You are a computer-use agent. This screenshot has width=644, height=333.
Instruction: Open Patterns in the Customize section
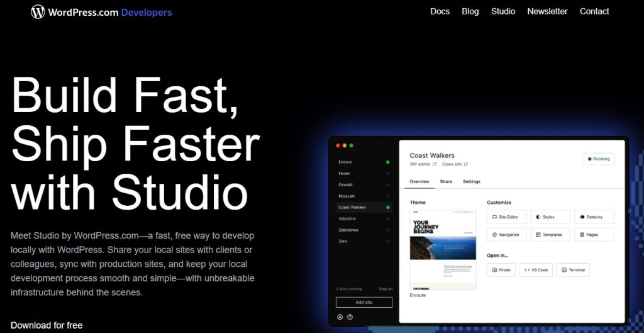[594, 217]
